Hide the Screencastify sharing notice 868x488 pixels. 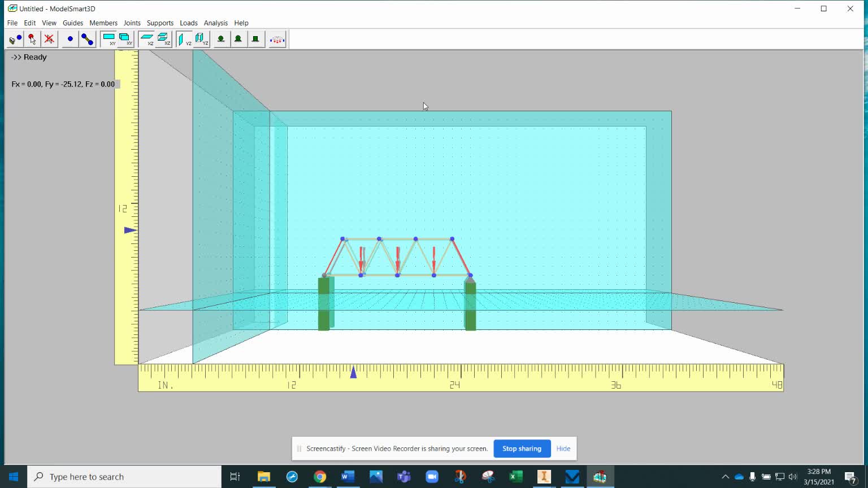(563, 448)
